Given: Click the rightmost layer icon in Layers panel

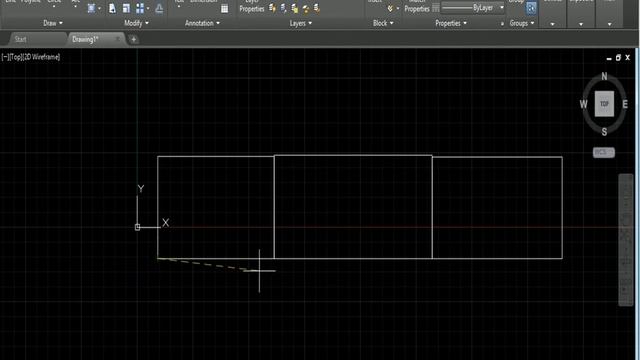Looking at the screenshot, I should coord(317,8).
